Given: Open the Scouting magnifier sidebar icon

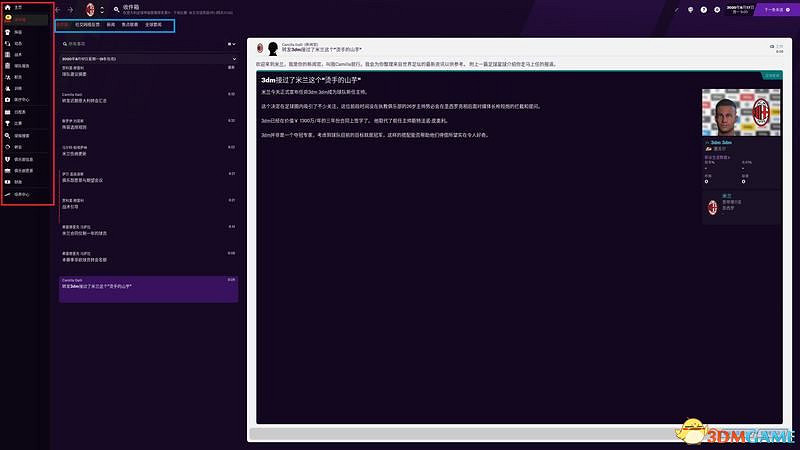Looking at the screenshot, I should [7, 135].
